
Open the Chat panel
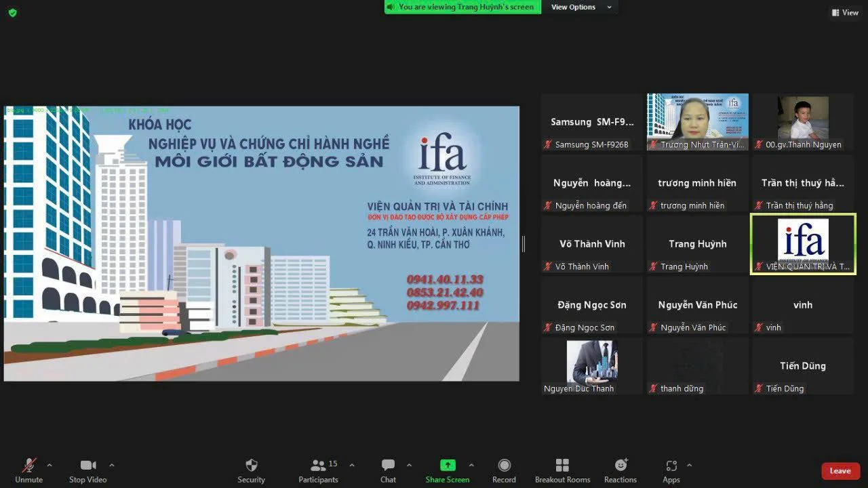pyautogui.click(x=388, y=470)
